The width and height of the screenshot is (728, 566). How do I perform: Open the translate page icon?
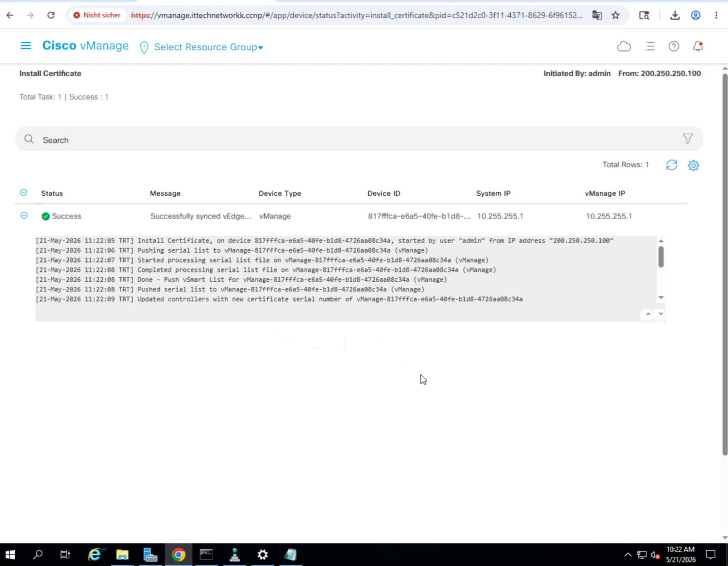point(597,15)
